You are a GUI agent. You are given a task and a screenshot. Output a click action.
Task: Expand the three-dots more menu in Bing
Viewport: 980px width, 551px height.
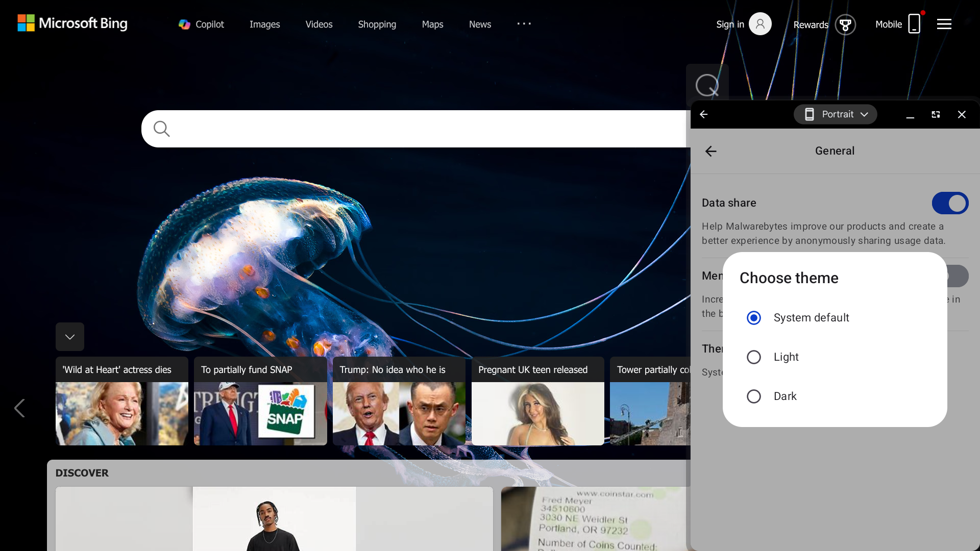(524, 24)
